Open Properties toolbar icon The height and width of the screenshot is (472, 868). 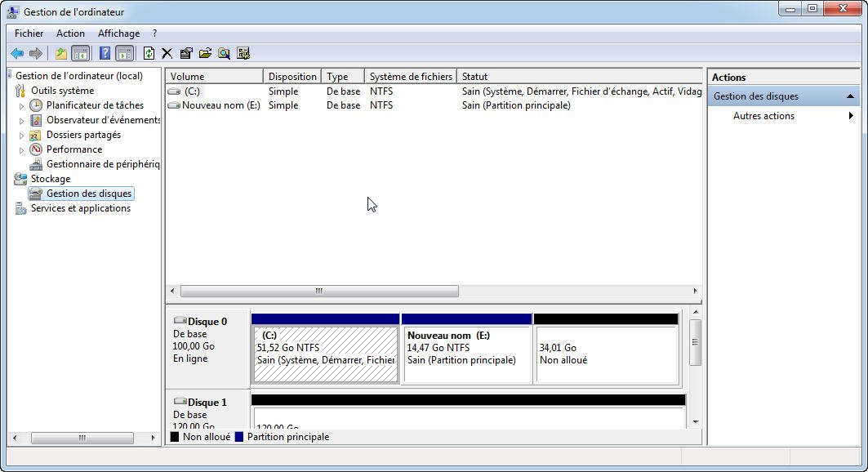(x=186, y=53)
